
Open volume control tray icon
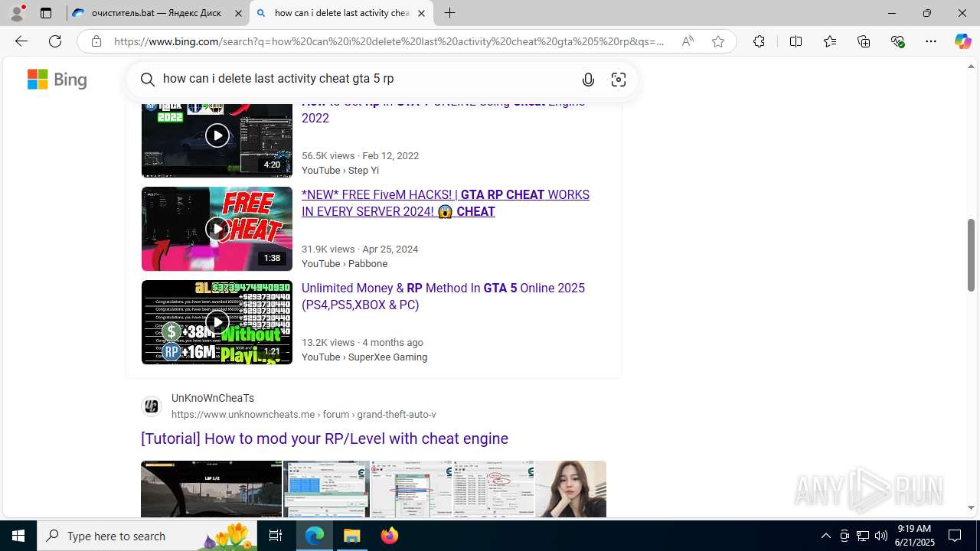coord(881,536)
